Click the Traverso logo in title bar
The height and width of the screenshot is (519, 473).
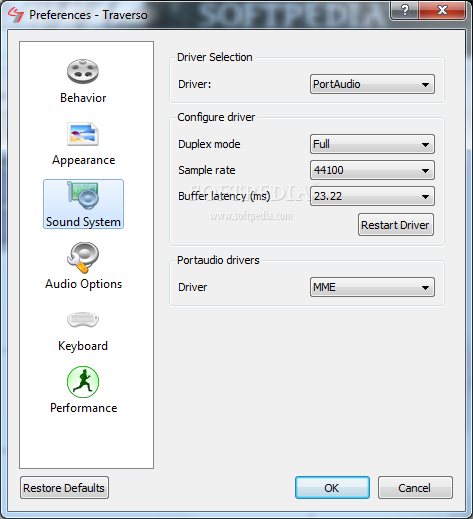point(16,15)
